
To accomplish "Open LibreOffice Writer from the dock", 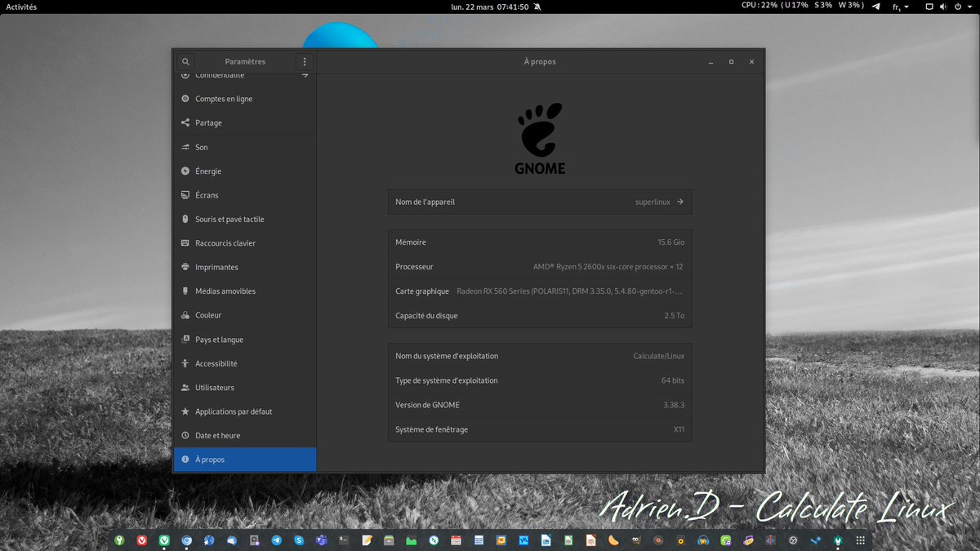I will [x=546, y=540].
